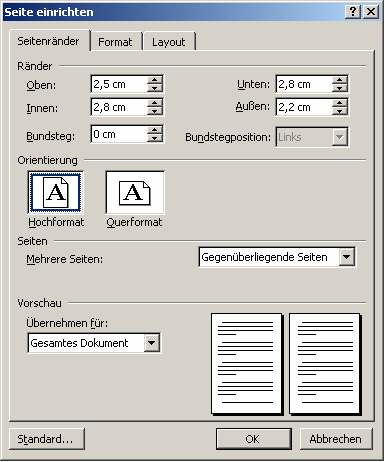Image resolution: width=384 pixels, height=462 pixels.
Task: Click the Standard... button
Action: [x=47, y=439]
